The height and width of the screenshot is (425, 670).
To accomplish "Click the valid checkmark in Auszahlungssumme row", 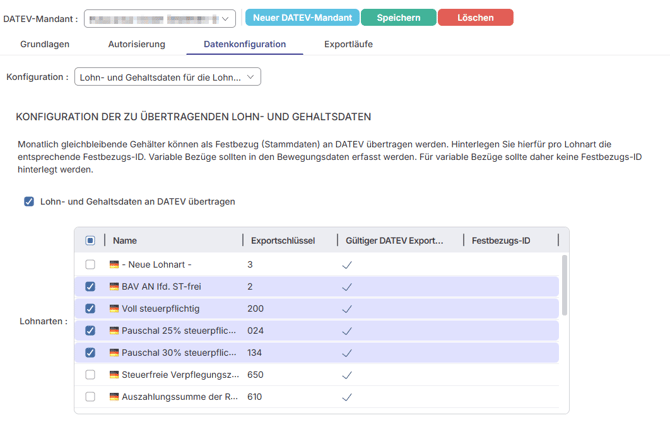I will tap(347, 397).
